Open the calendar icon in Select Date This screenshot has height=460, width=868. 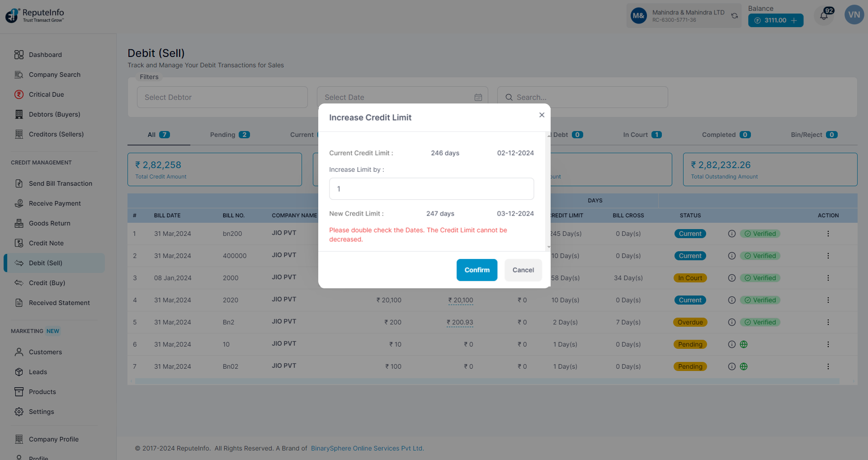coord(478,97)
